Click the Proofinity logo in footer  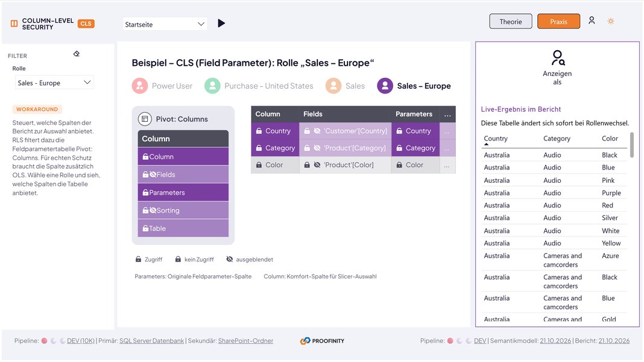coord(322,341)
